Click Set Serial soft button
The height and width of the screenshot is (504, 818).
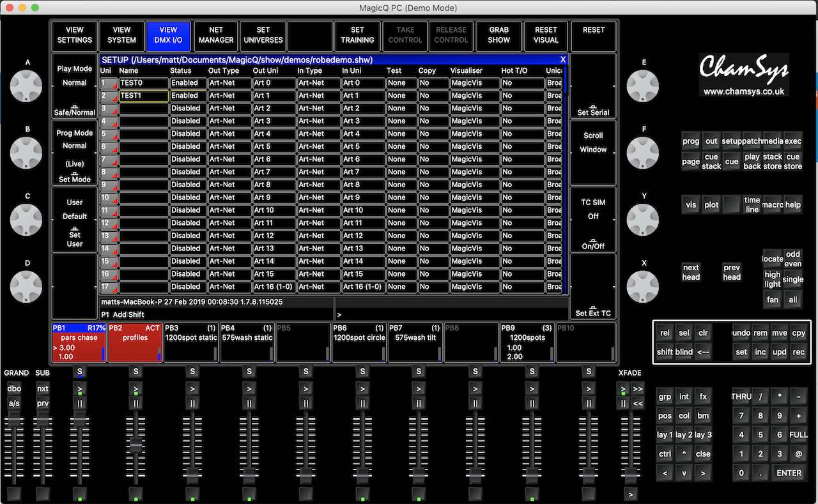coord(593,111)
